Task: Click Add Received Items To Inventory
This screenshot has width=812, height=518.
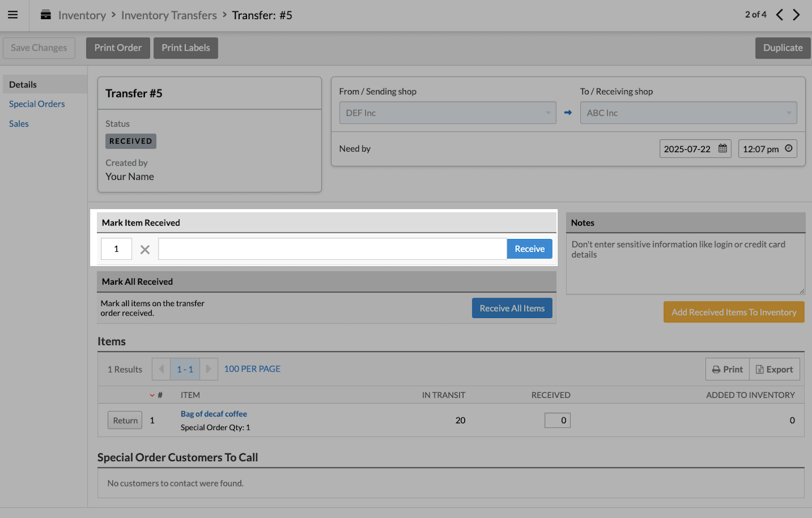Action: 734,312
